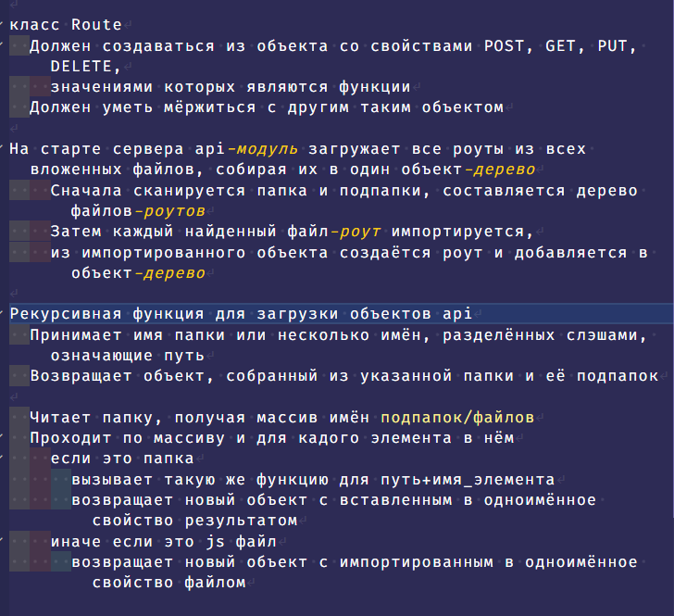This screenshot has height=616, width=674.
Task: Click "Проходит по массиву" text
Action: (127, 438)
